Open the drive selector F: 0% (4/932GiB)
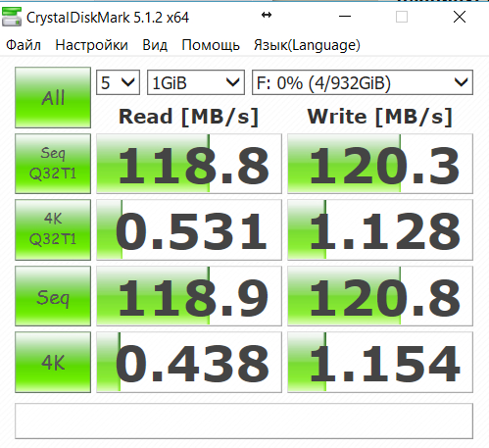Screen dimensions: 489x448 point(363,82)
